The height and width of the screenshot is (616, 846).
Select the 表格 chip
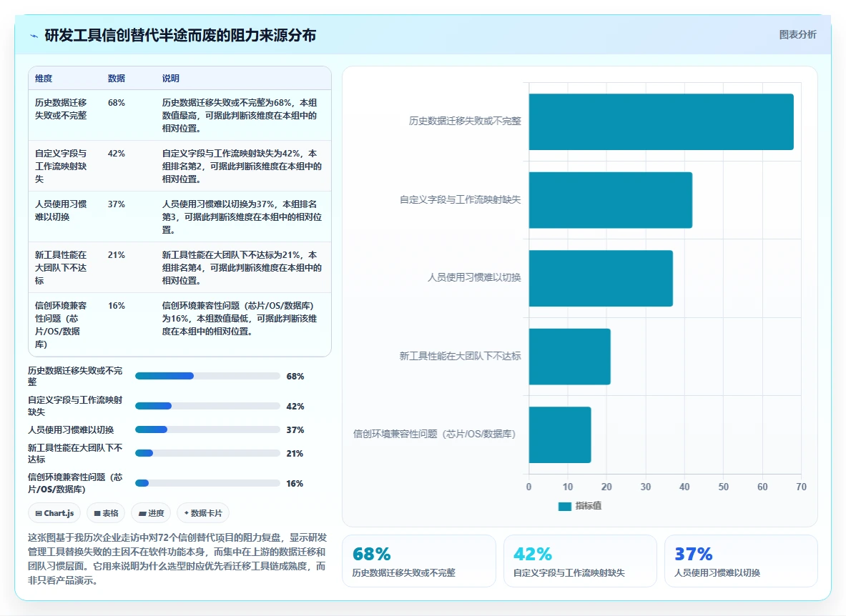(x=106, y=513)
